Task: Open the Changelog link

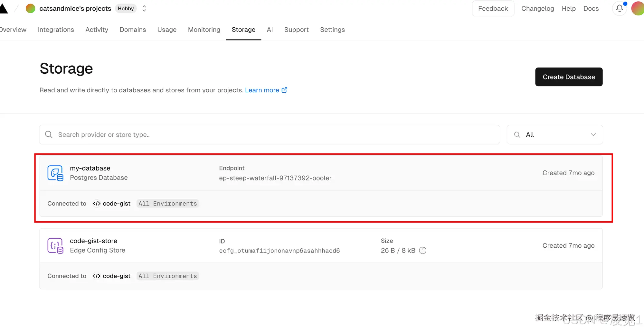Action: (537, 9)
